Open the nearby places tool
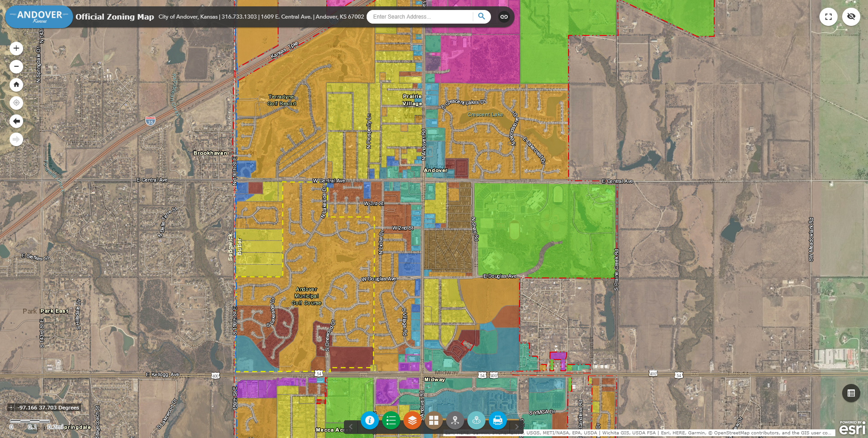868x438 pixels. tap(476, 421)
